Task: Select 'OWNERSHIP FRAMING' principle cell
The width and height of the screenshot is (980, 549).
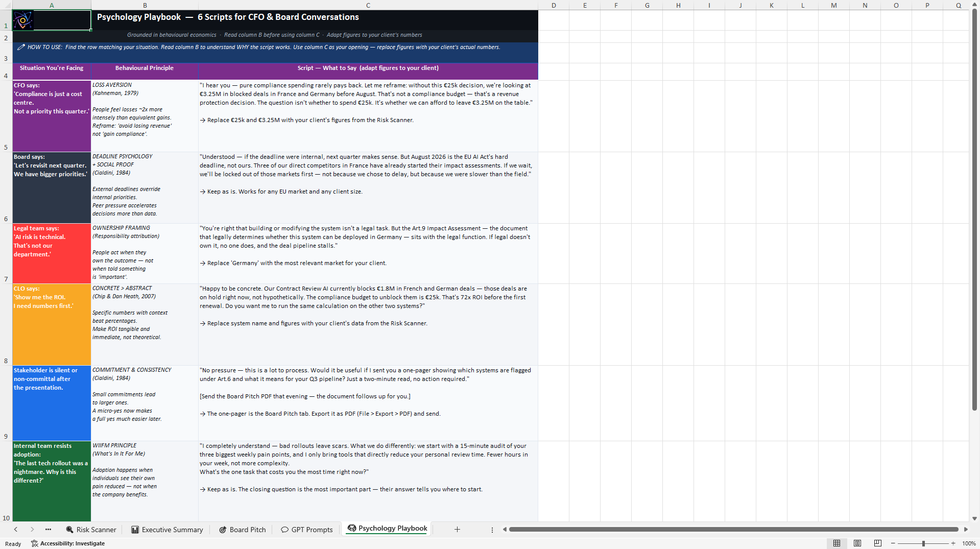Action: pos(145,253)
